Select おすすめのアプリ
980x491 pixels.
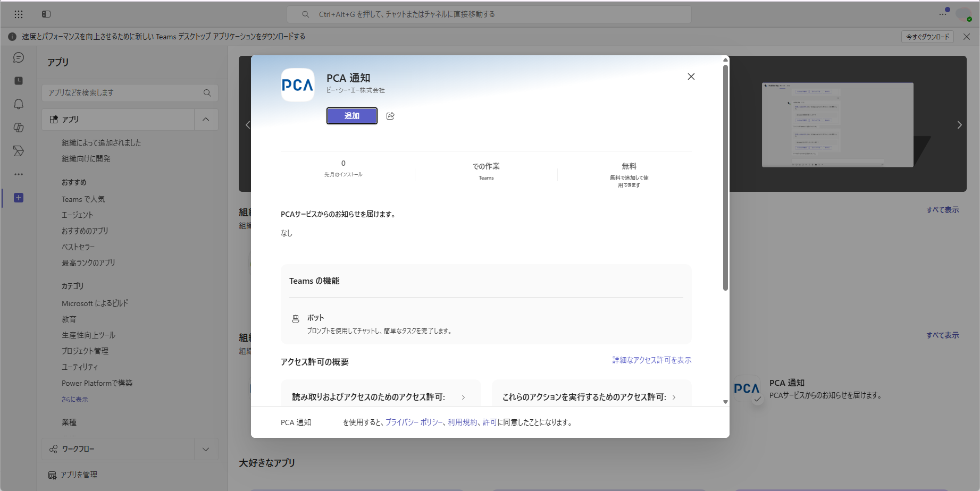[85, 231]
